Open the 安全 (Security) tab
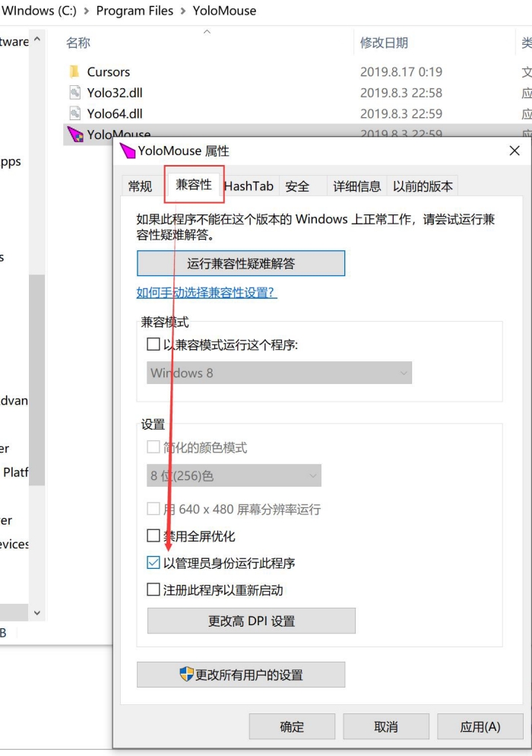The image size is (532, 756). [297, 186]
